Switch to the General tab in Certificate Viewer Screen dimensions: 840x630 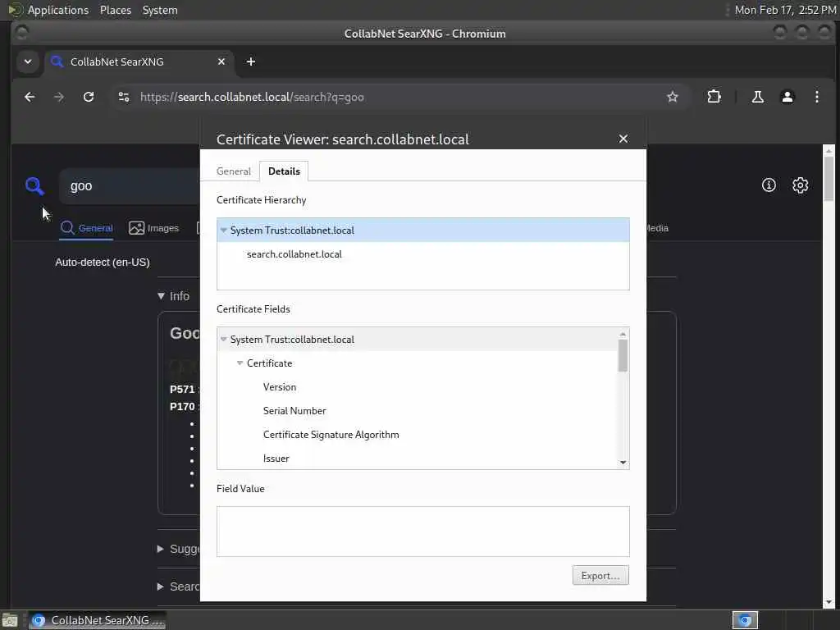[234, 171]
